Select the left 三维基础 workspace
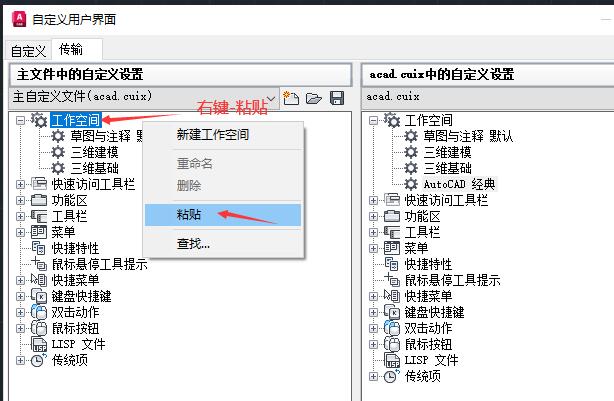Image resolution: width=614 pixels, height=401 pixels. [94, 168]
